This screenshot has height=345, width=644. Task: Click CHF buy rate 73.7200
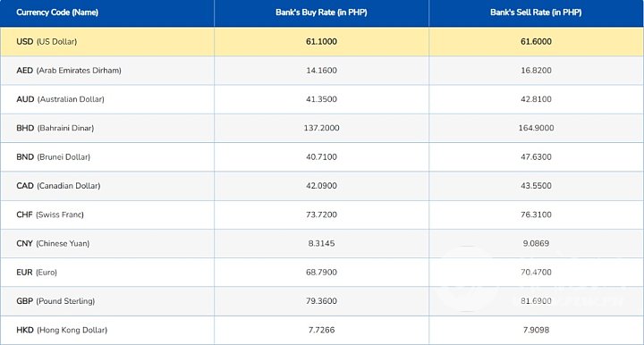[x=321, y=215]
